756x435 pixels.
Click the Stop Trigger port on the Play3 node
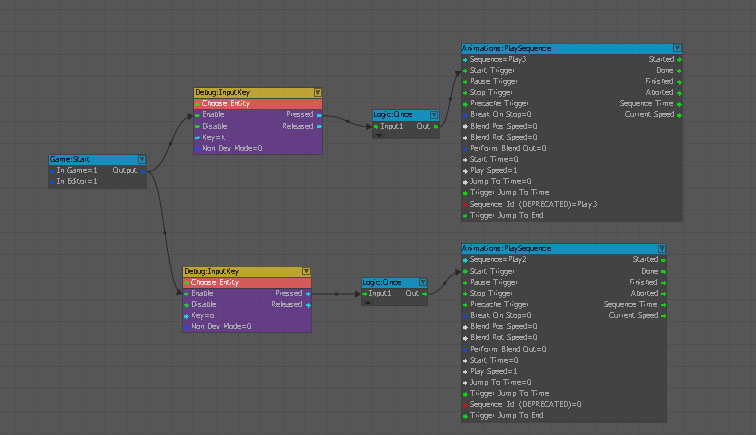tap(487, 93)
